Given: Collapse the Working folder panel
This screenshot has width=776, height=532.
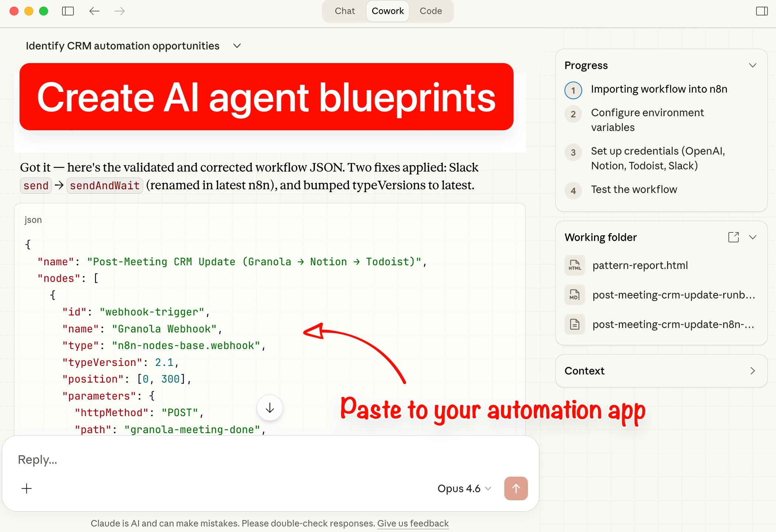Looking at the screenshot, I should coord(752,237).
